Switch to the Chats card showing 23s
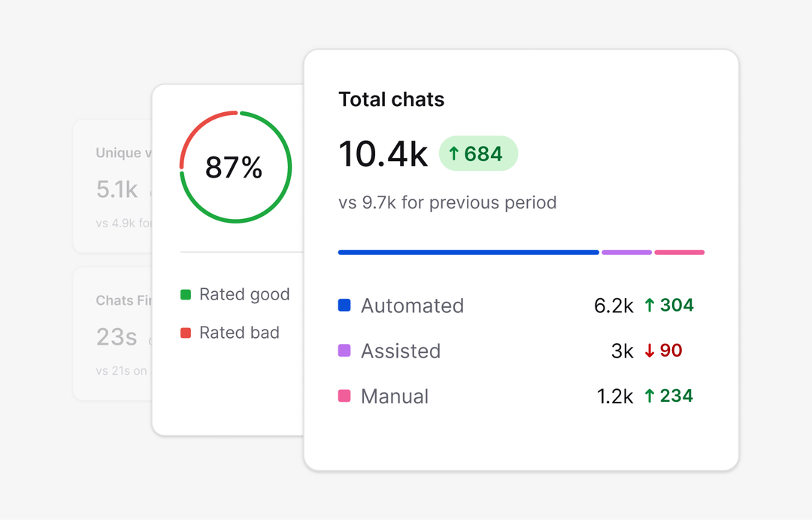 click(114, 336)
